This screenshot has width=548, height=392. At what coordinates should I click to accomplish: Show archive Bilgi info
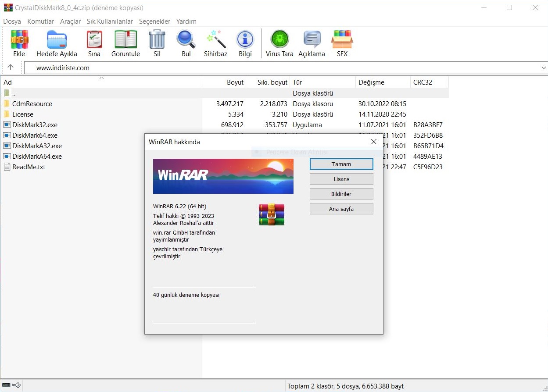[245, 39]
